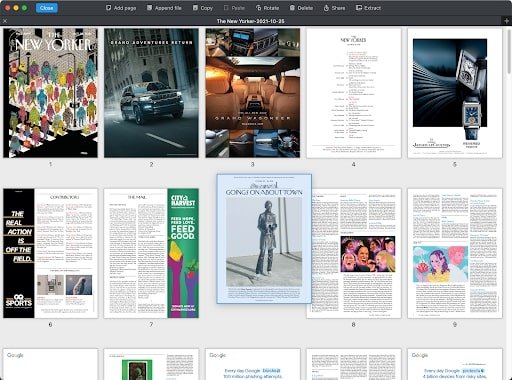
Task: Select Google page about phishing attempts
Action: (x=253, y=364)
